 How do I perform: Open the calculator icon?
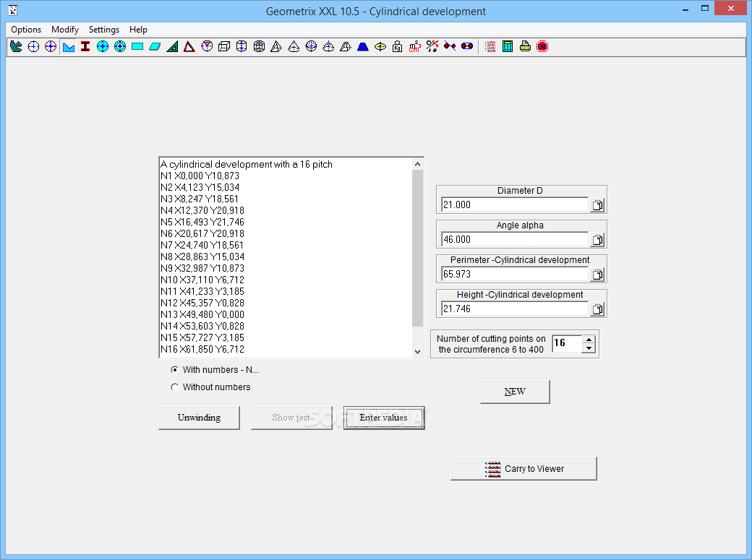point(508,46)
